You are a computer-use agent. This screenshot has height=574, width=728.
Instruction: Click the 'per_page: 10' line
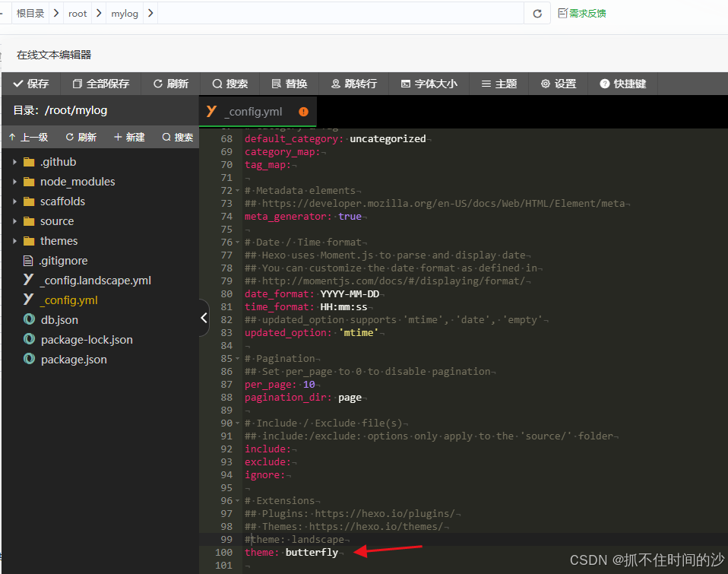point(280,385)
